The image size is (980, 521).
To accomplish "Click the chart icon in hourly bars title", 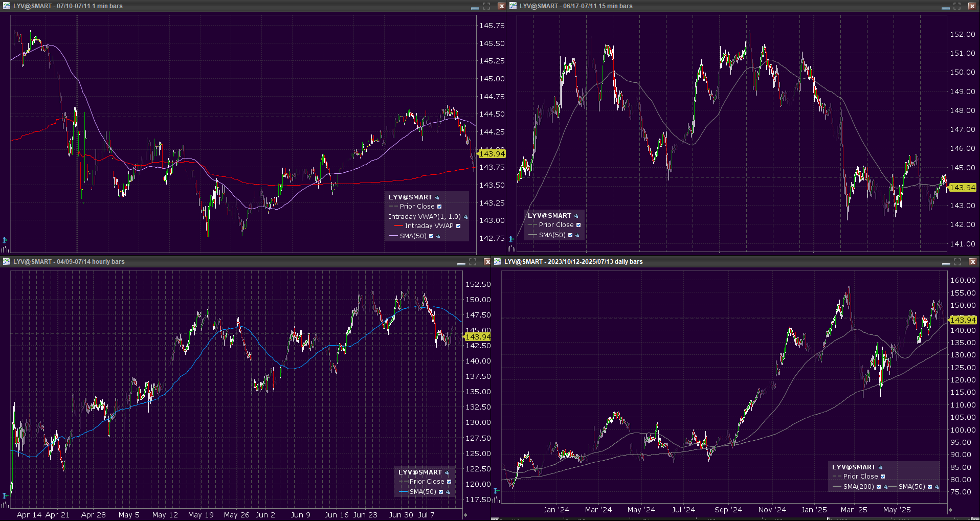I will pyautogui.click(x=7, y=261).
